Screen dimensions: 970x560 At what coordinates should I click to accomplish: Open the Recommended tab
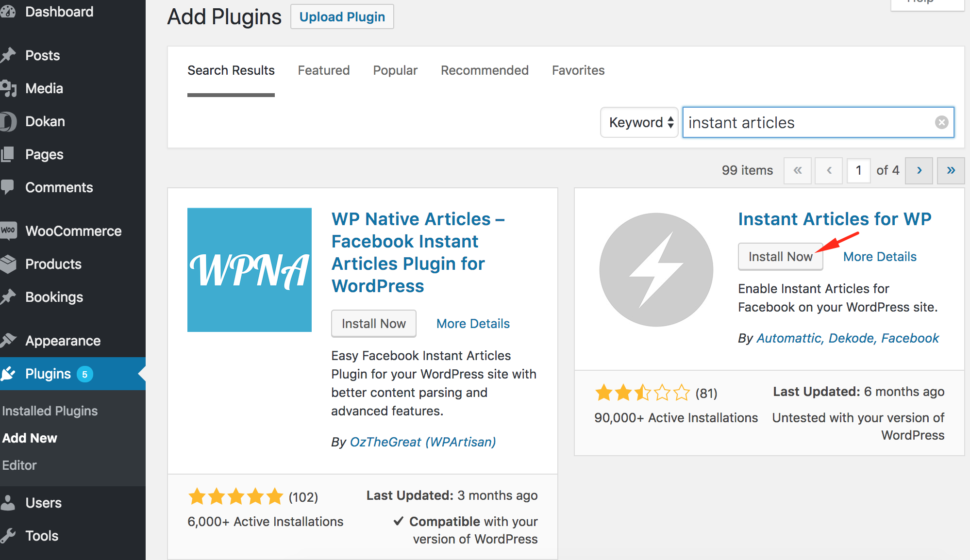(x=485, y=70)
